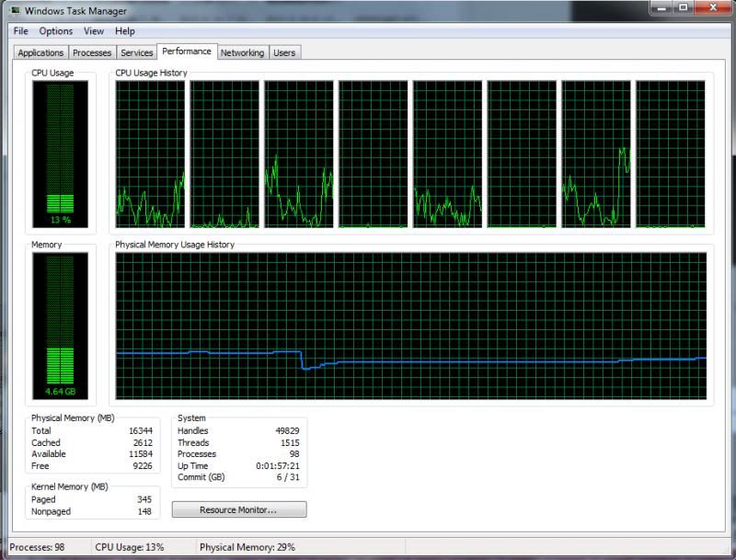The width and height of the screenshot is (736, 560).
Task: Click the Kernel Memory (MB) group label
Action: (70, 486)
